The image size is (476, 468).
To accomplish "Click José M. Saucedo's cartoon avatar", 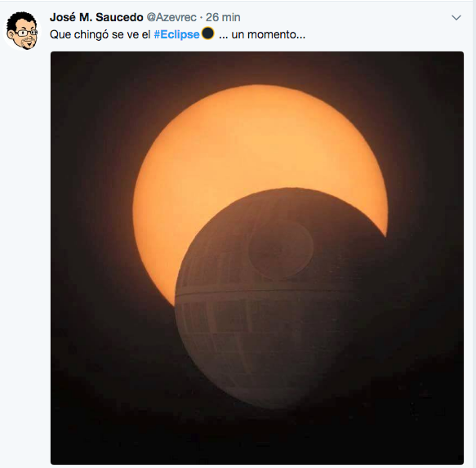I will click(x=22, y=31).
